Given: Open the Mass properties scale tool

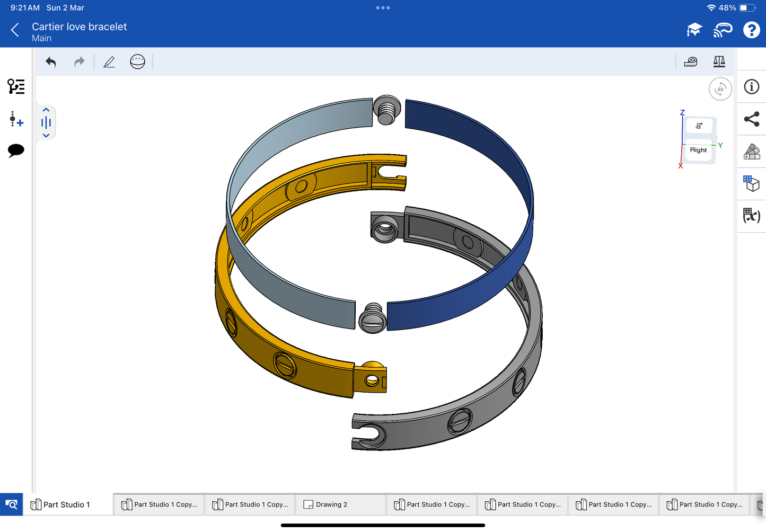Looking at the screenshot, I should click(719, 62).
